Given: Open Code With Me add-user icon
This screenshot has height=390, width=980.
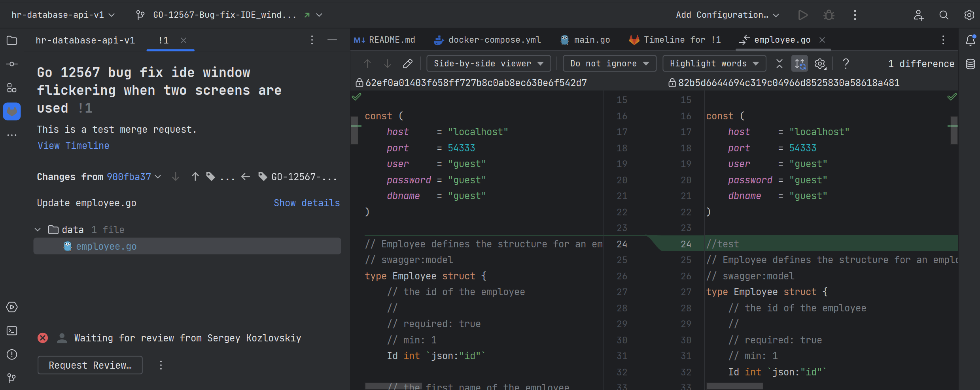Looking at the screenshot, I should click(x=919, y=15).
